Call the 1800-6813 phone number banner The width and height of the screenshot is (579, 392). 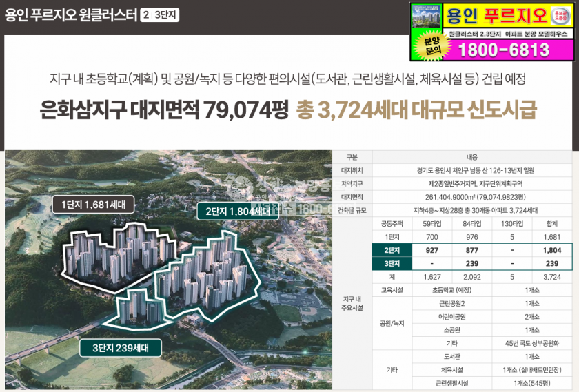pos(504,50)
